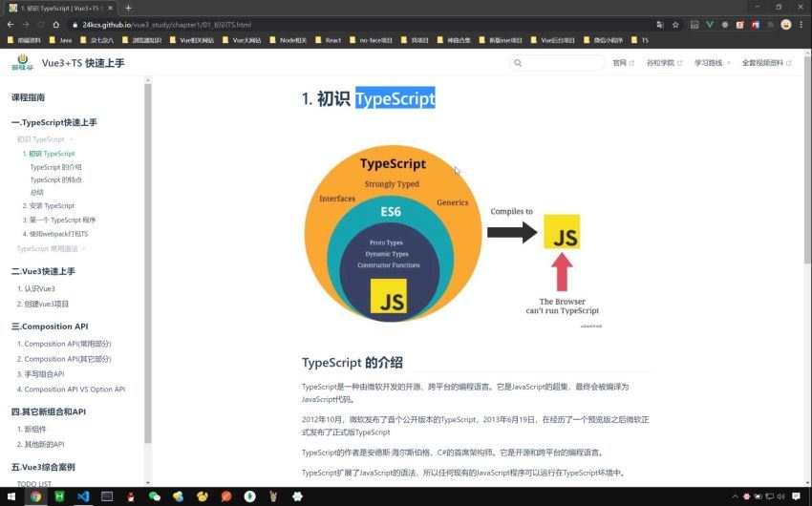Click the address bar URL field
This screenshot has height=506, width=812.
[362, 24]
